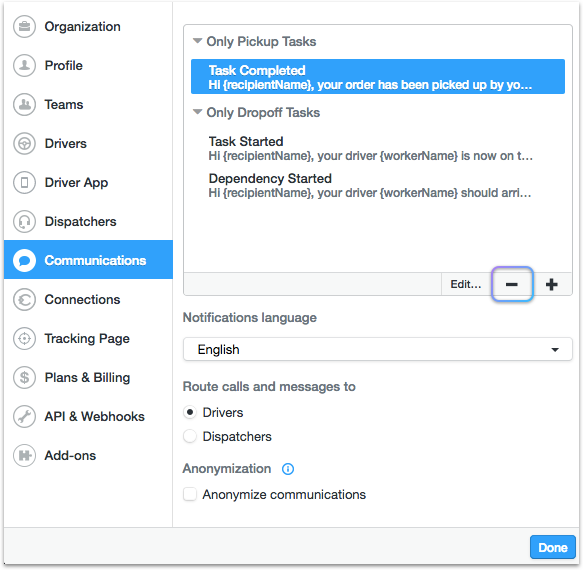Open the Tracking Page crosshair icon
Viewport: 583px width, 570px height.
coord(25,338)
